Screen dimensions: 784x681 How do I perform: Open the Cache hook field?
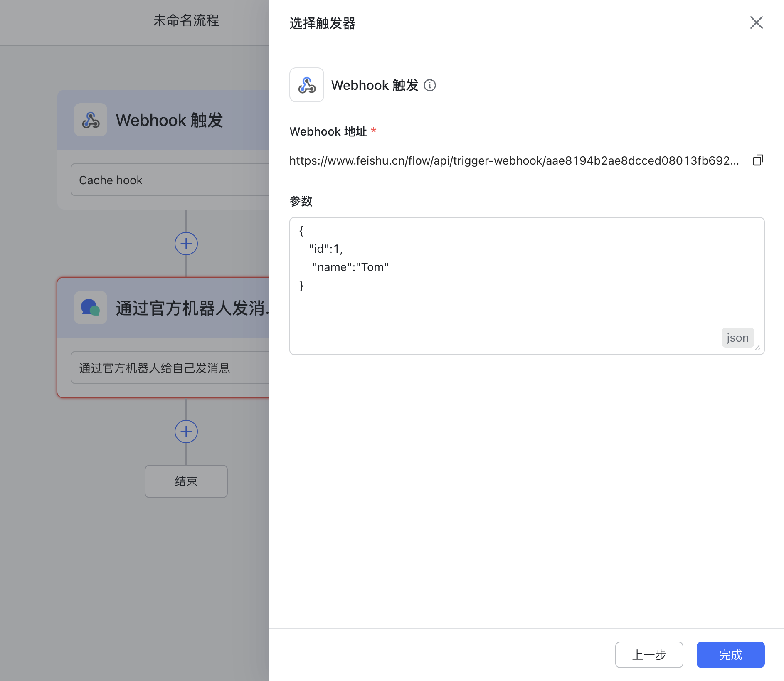click(x=170, y=180)
